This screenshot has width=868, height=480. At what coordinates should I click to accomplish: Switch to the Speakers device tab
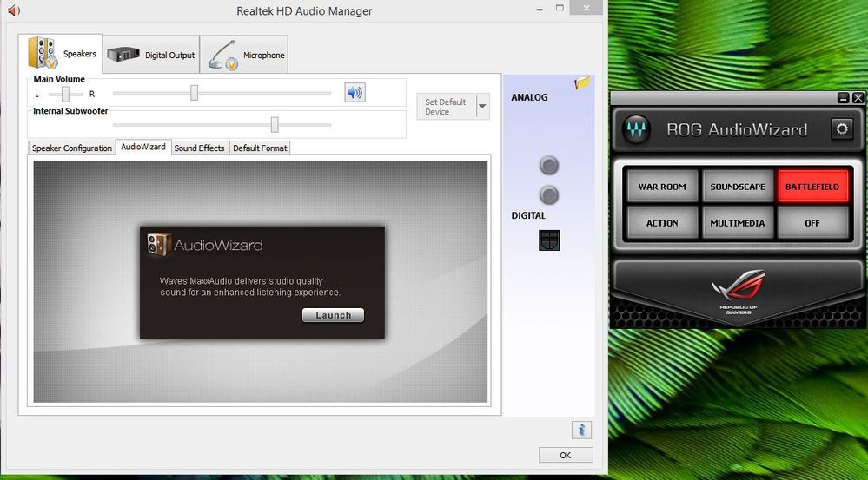click(60, 54)
